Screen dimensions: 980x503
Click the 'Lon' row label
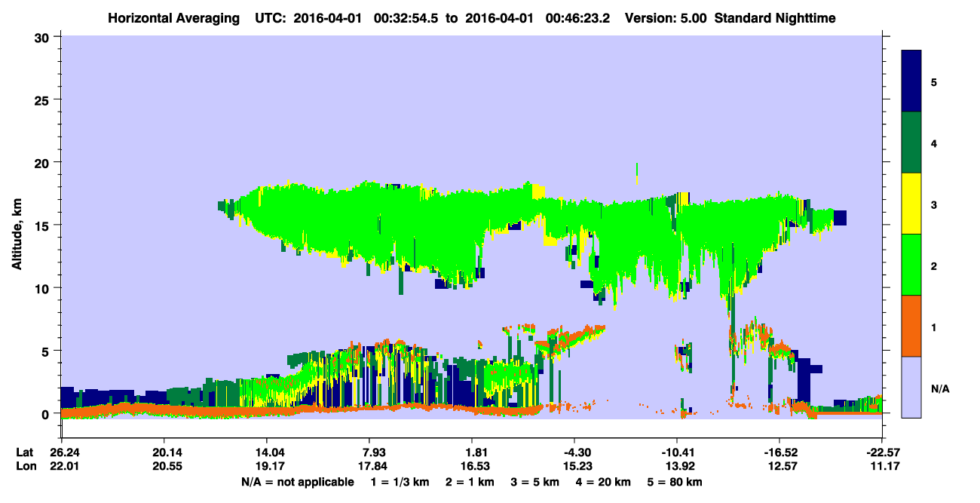[x=25, y=466]
